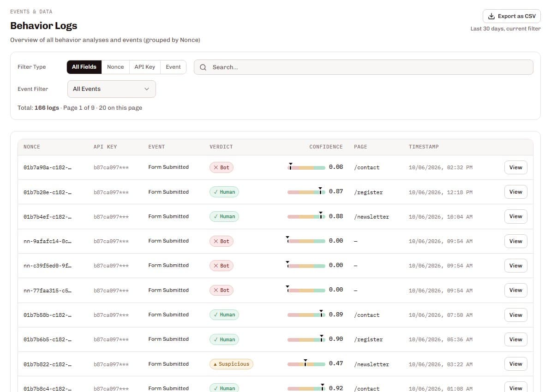Click the Suspicious verdict badge
This screenshot has width=551, height=392.
pos(231,364)
